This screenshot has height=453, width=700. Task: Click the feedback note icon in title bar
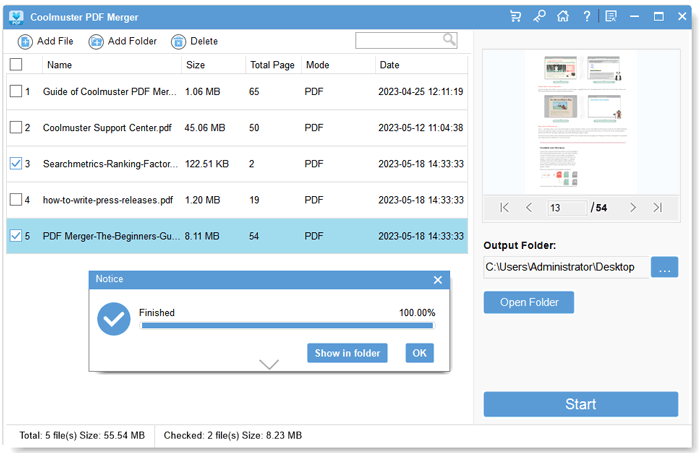coord(611,17)
